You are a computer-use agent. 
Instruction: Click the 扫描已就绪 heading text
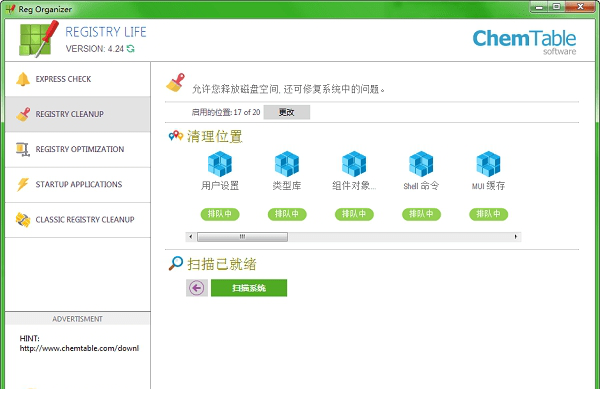coord(222,264)
